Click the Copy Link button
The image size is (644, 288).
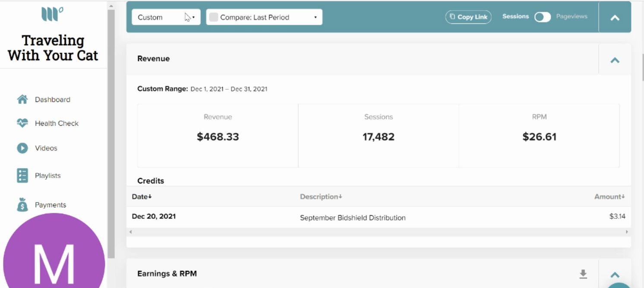coord(468,17)
